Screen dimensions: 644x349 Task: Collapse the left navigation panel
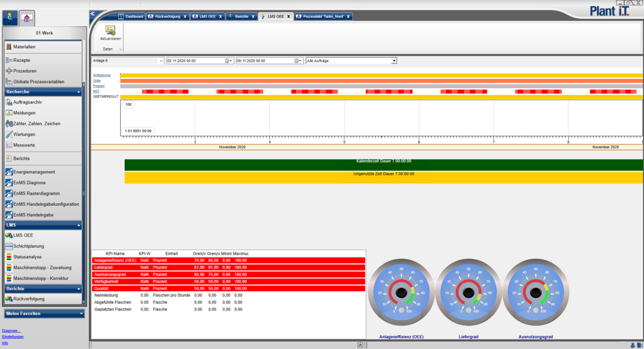[92, 14]
